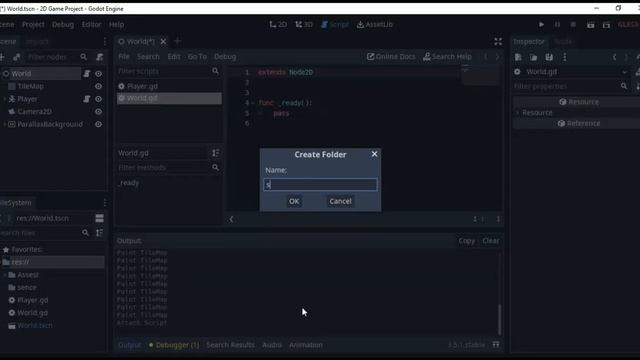The height and width of the screenshot is (360, 640).
Task: Click output panel scrollbar
Action: pyautogui.click(x=499, y=319)
